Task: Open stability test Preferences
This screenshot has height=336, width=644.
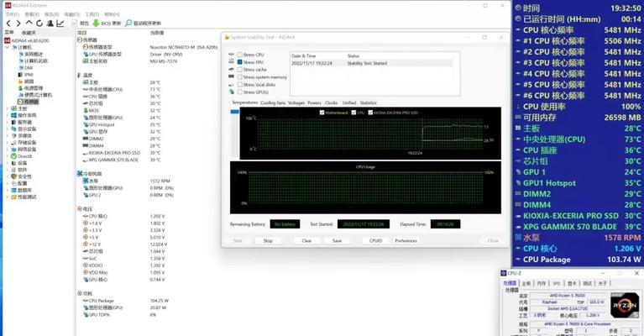Action: (406, 241)
